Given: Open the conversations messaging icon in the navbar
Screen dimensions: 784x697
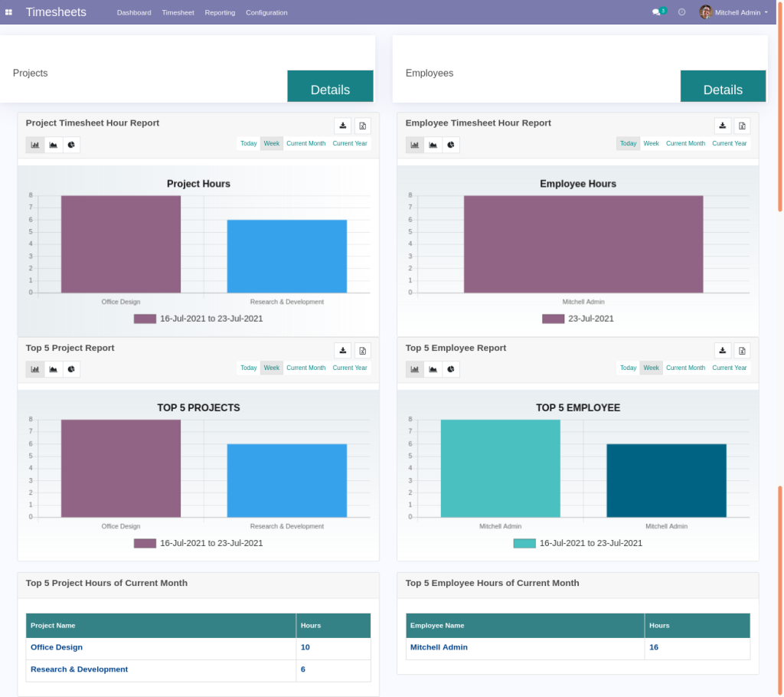Looking at the screenshot, I should tap(657, 11).
